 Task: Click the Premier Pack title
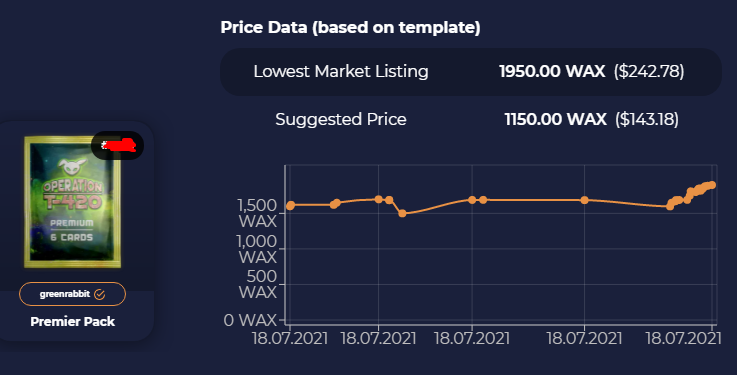click(72, 321)
